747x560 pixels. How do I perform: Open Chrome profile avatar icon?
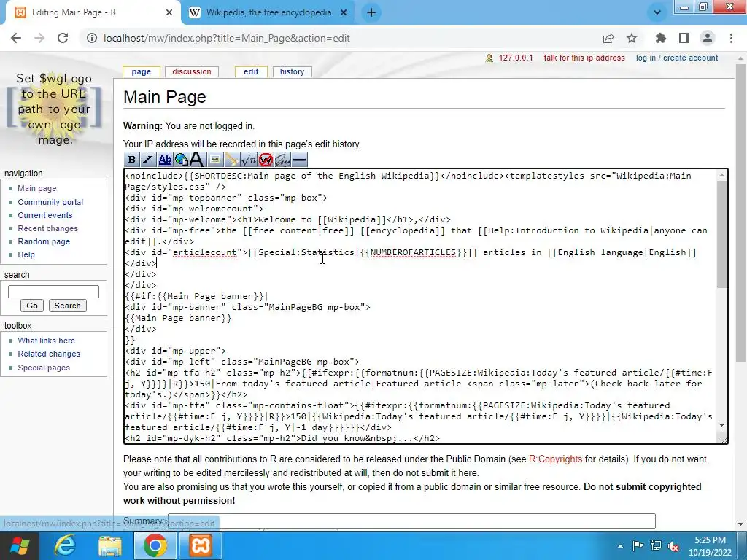pyautogui.click(x=708, y=38)
